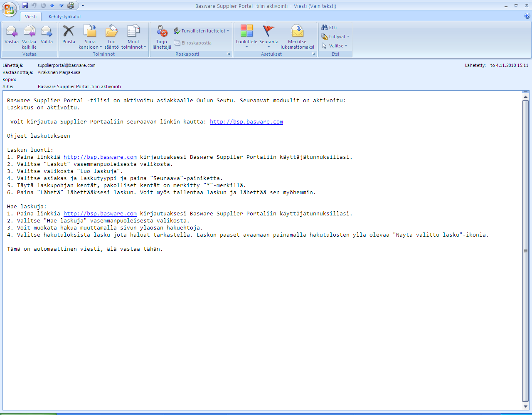Viewport: 532px width, 415px height.
Task: Open Roskaposti group dialog launcher
Action: [228, 54]
